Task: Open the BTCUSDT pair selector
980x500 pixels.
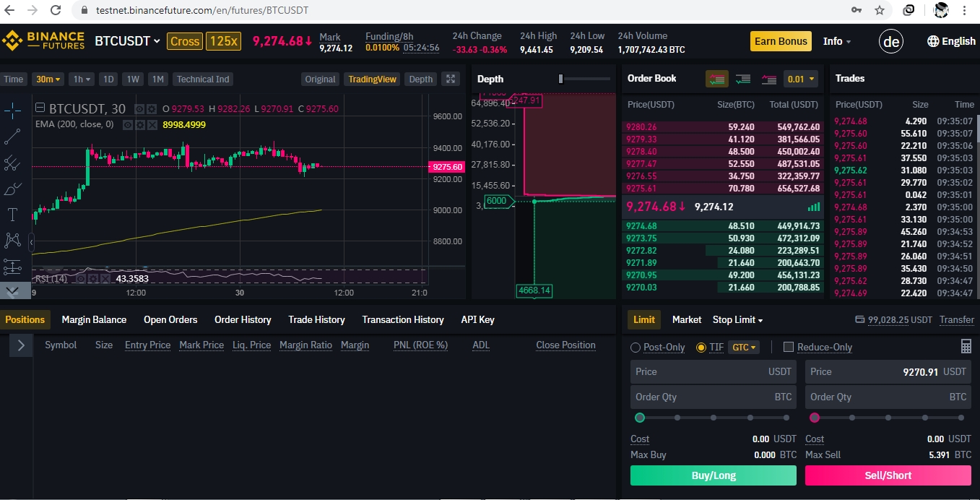Action: point(127,41)
